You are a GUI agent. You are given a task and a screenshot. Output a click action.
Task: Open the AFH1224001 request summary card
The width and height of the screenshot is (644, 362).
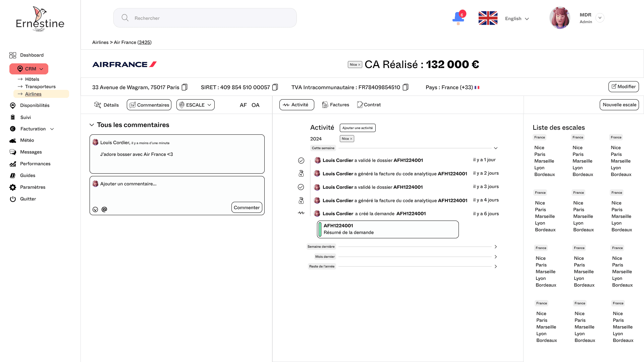[388, 229]
